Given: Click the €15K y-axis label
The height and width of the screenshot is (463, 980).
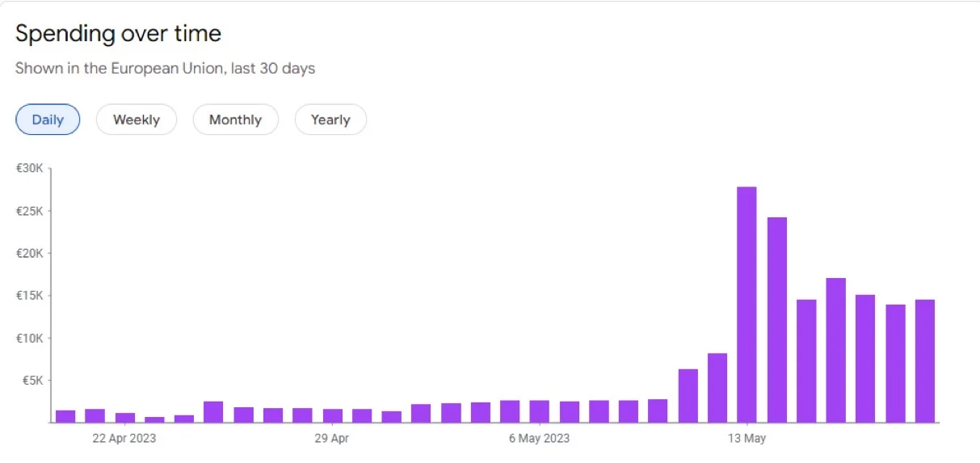Looking at the screenshot, I should (x=29, y=296).
